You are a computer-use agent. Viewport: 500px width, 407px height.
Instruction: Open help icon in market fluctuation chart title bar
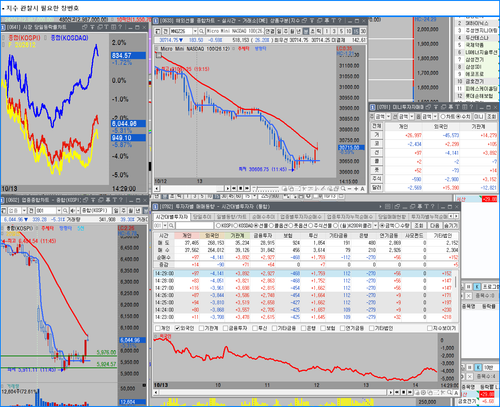[120, 27]
